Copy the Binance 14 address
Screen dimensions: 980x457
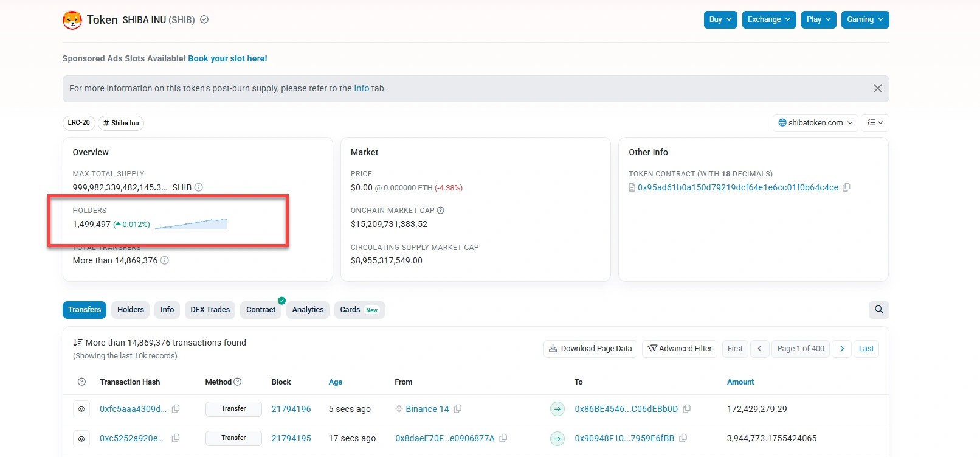458,409
